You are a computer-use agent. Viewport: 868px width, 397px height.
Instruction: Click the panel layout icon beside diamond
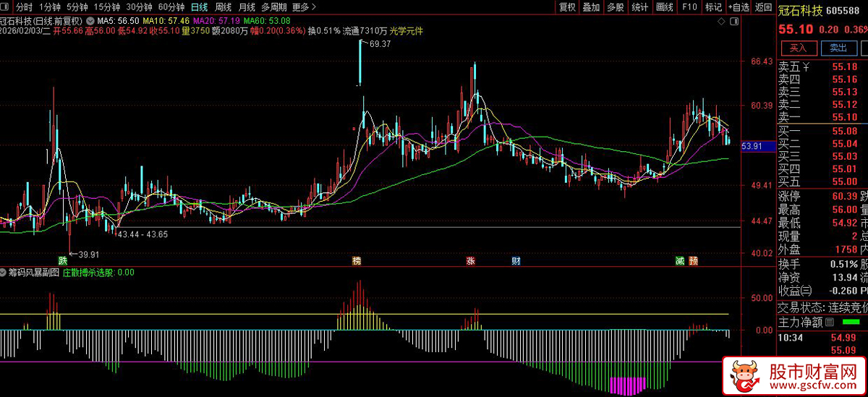[735, 22]
